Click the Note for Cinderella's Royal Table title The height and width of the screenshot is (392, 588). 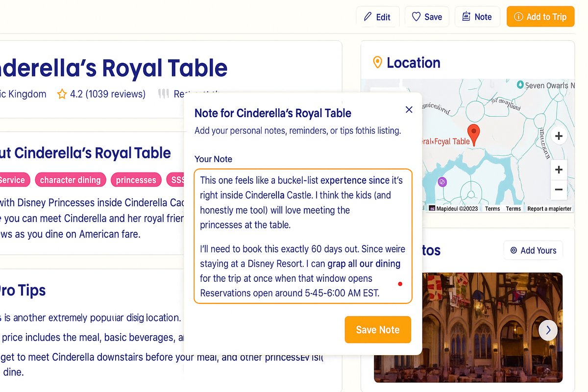click(x=273, y=113)
